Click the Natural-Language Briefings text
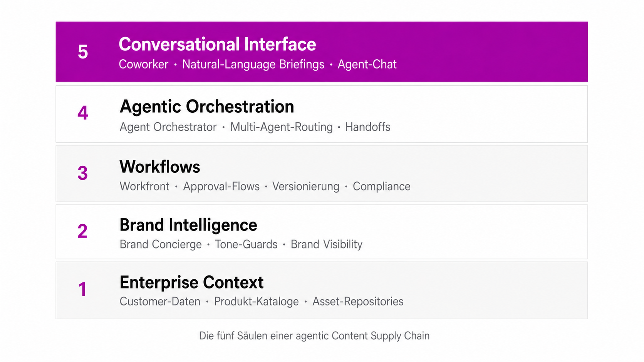This screenshot has width=644, height=362. pyautogui.click(x=253, y=64)
